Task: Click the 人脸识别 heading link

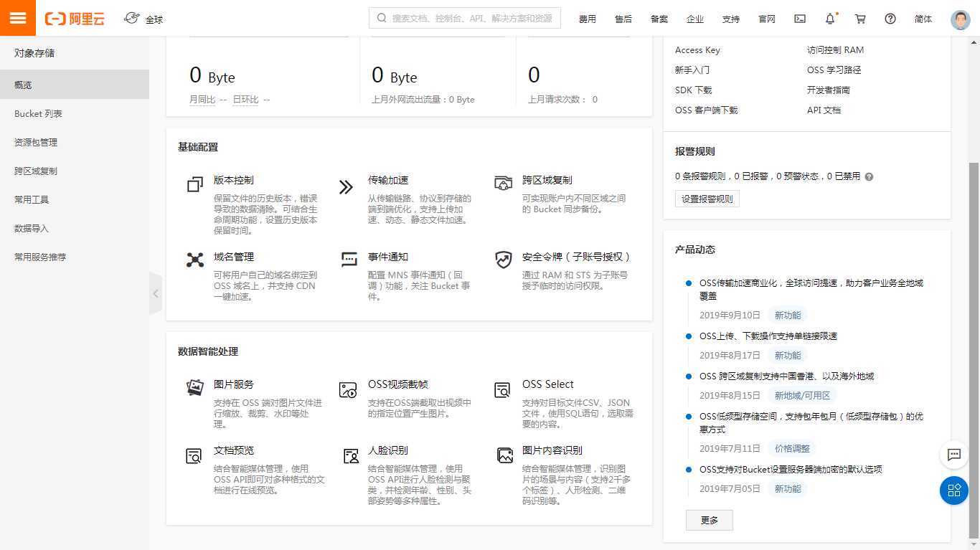Action: 388,450
